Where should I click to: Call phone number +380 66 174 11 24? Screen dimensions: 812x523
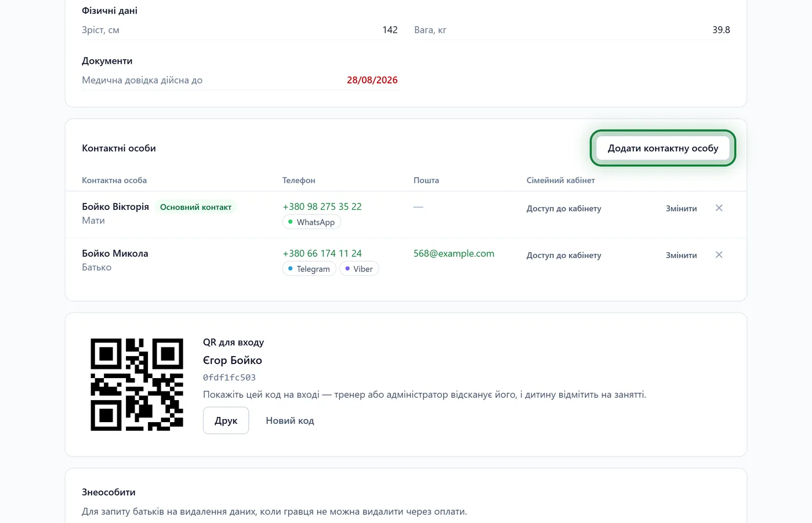(x=322, y=253)
